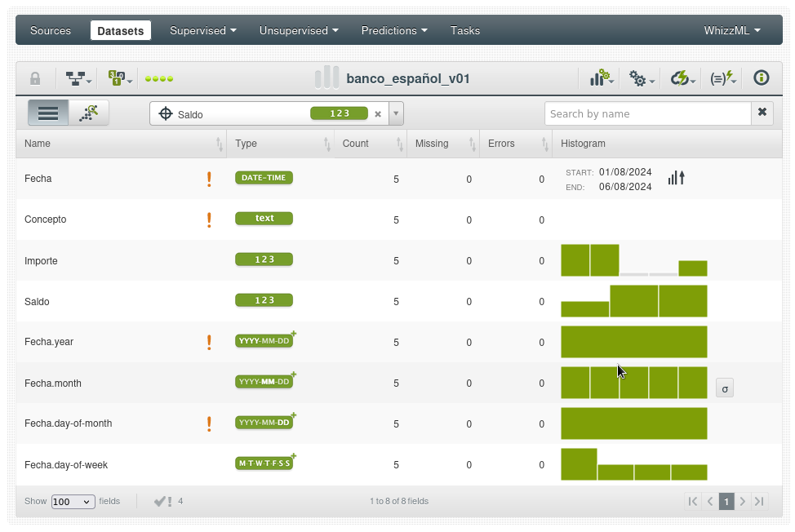Click the non-preferred fields filter icon

pos(164,501)
